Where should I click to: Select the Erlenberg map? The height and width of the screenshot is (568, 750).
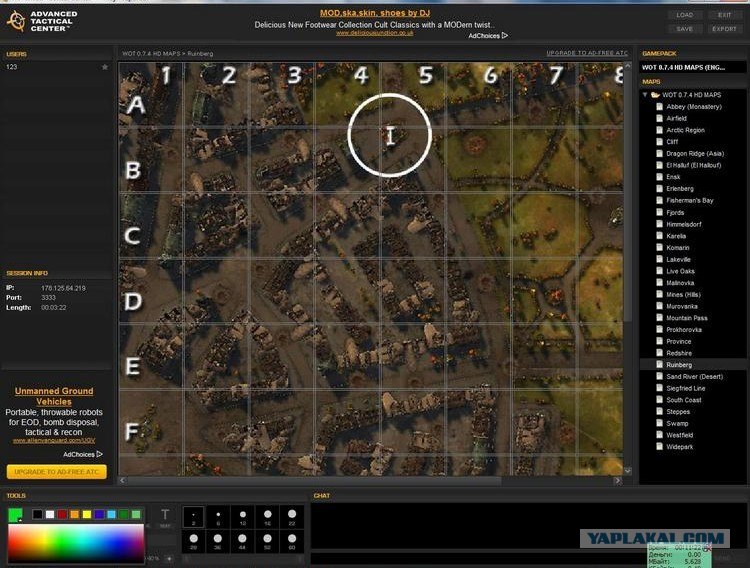tap(680, 189)
